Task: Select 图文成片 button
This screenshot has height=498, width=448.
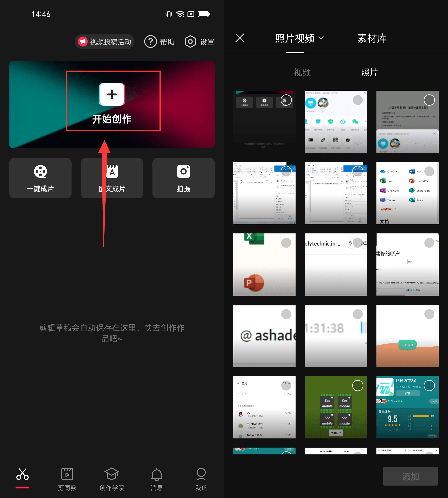Action: pos(112,178)
